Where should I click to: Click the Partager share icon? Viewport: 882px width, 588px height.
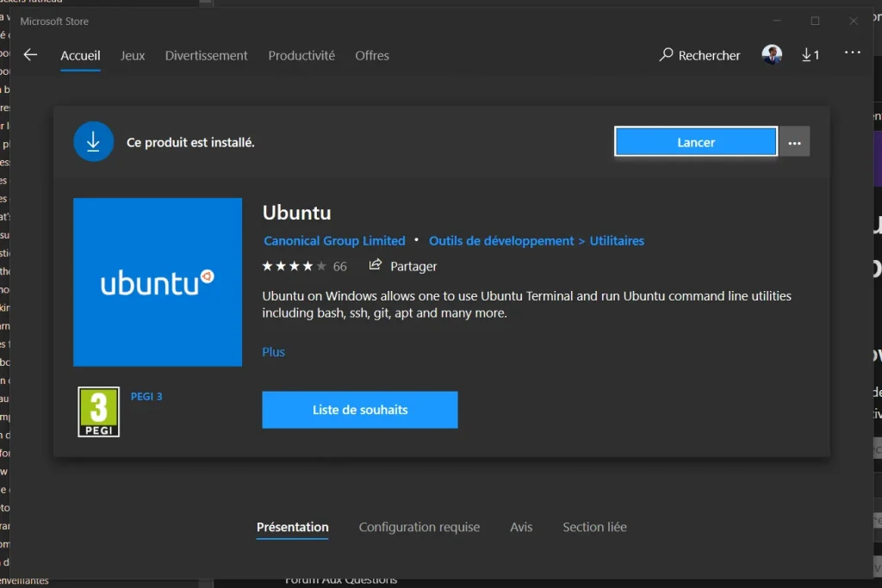[376, 265]
